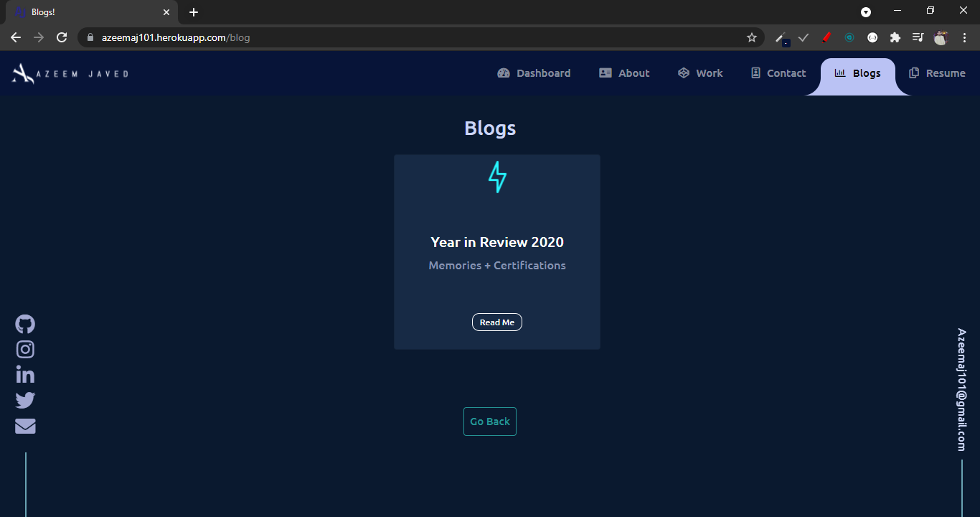This screenshot has width=980, height=517.
Task: Click the white circle extension icon
Action: [872, 37]
